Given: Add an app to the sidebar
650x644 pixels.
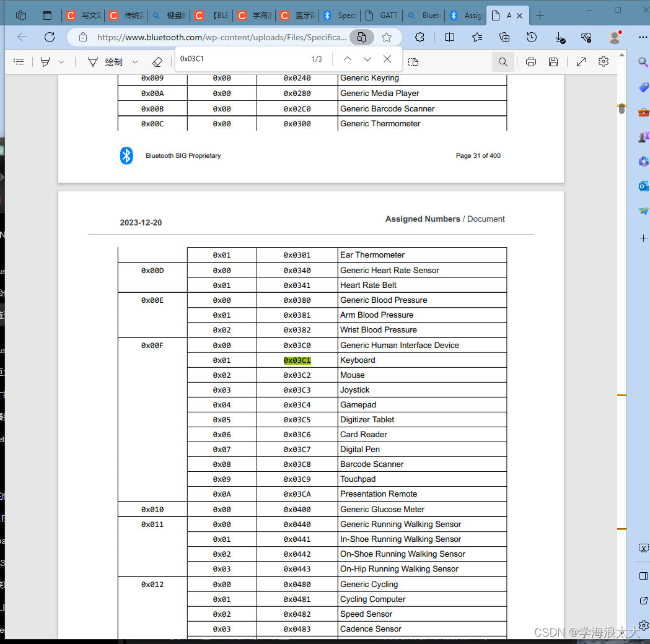Looking at the screenshot, I should pyautogui.click(x=643, y=238).
